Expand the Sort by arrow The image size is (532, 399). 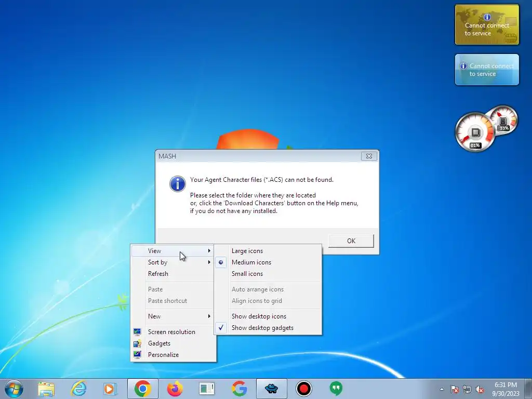click(209, 262)
